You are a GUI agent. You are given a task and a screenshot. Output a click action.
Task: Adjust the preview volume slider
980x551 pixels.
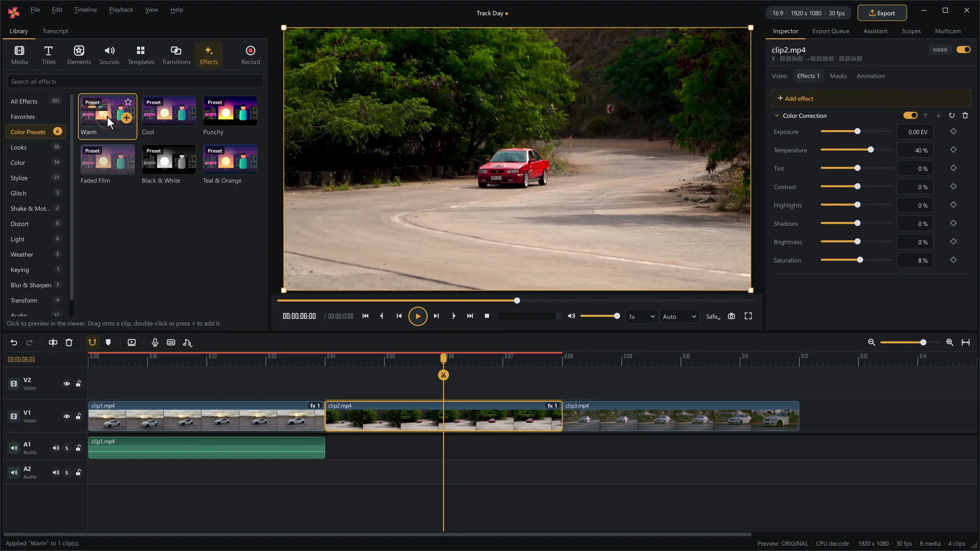600,316
